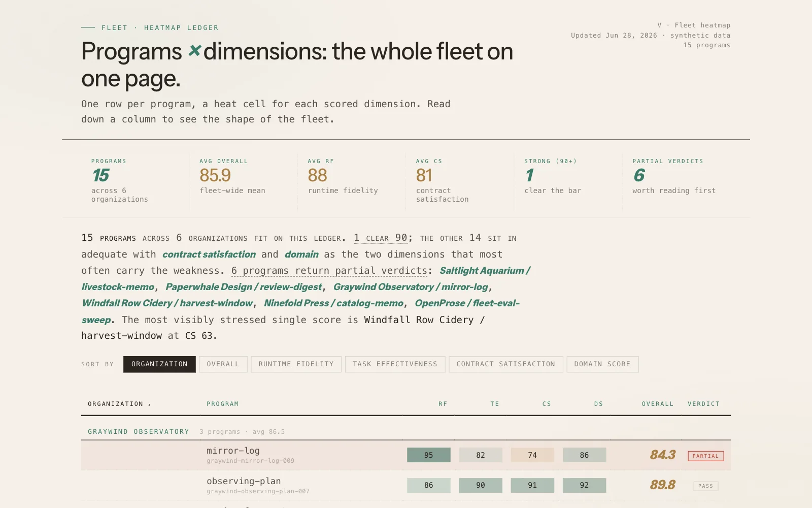Open Saltlight Aquarium / livestock-memo link
The height and width of the screenshot is (508, 812).
(306, 278)
